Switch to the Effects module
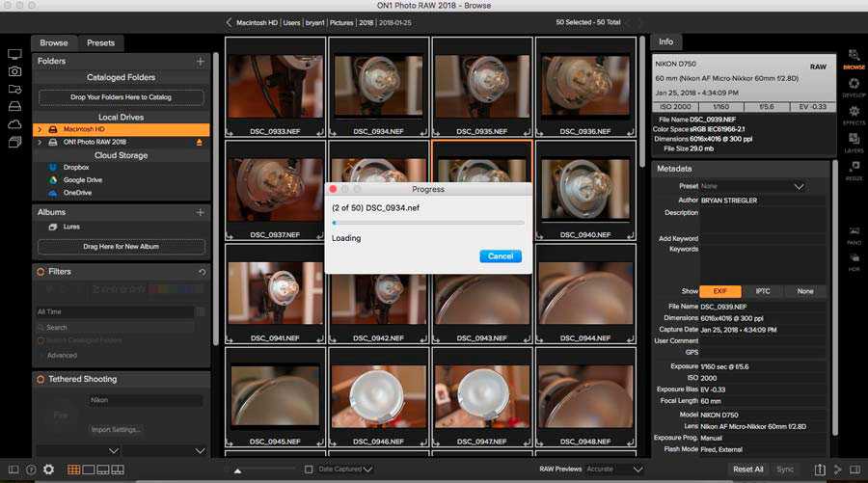This screenshot has height=483, width=868. pyautogui.click(x=854, y=115)
